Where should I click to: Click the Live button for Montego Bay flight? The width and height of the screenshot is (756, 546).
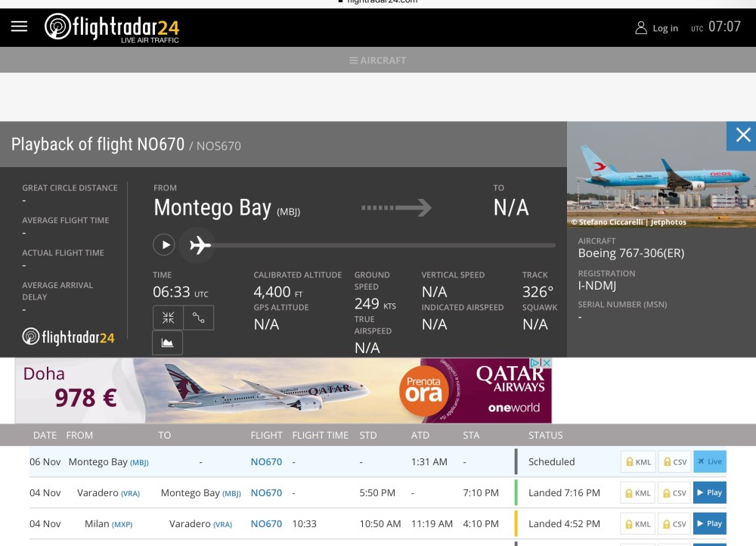710,461
